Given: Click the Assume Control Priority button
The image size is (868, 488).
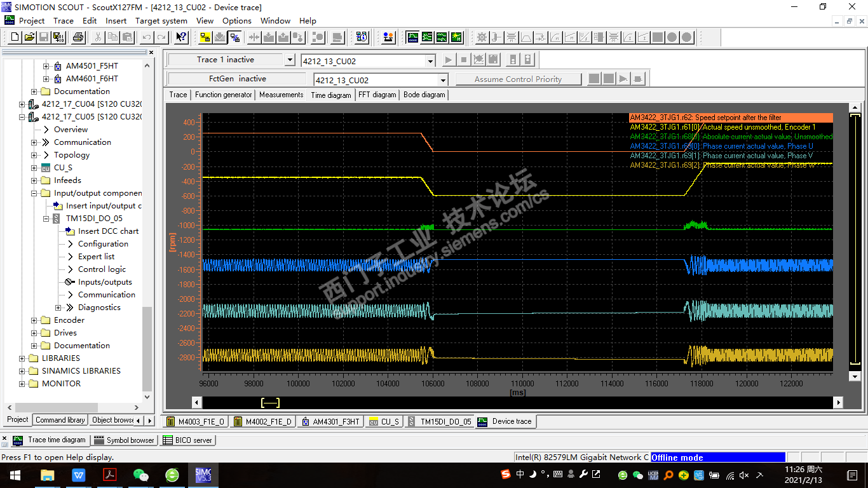Looking at the screenshot, I should 518,79.
